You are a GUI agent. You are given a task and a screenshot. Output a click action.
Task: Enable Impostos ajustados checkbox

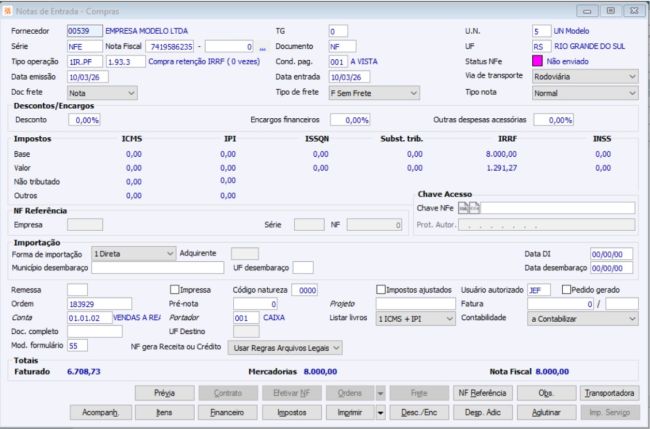pyautogui.click(x=381, y=289)
